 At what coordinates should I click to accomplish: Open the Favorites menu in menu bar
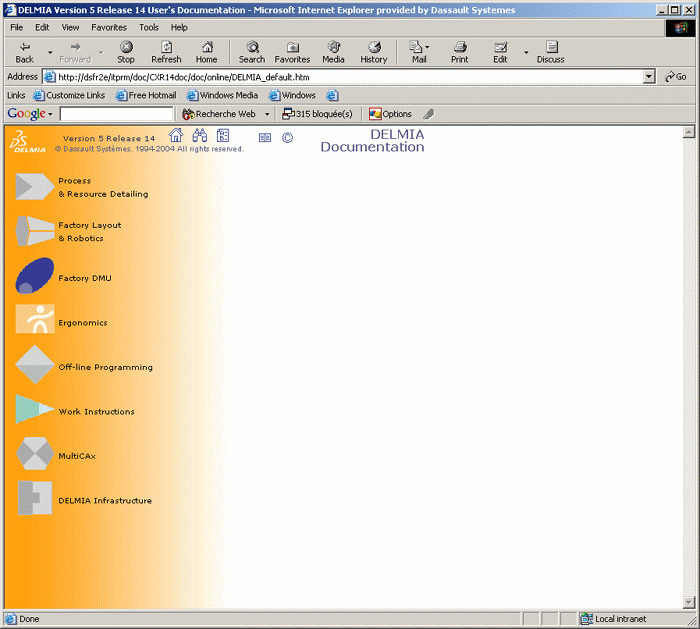(109, 27)
